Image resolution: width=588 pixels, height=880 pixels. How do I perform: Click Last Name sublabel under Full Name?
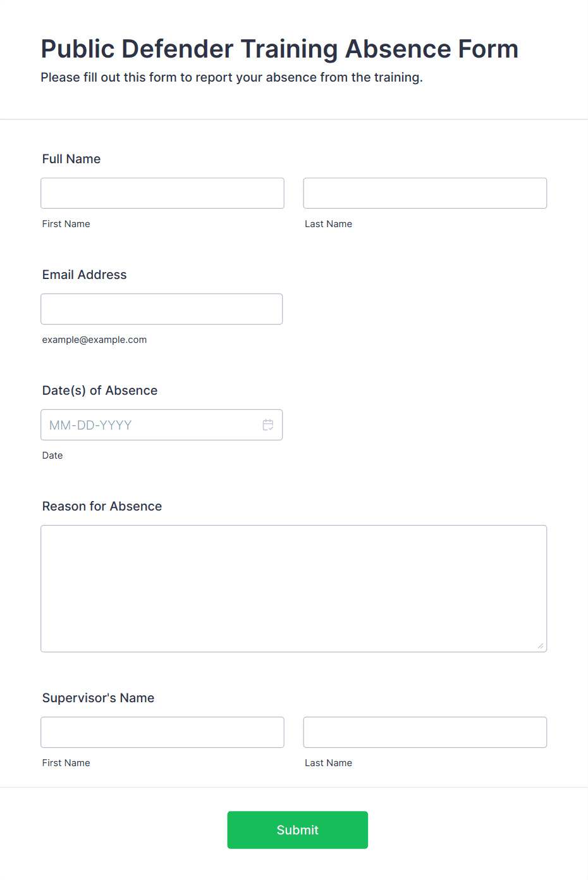(x=329, y=224)
